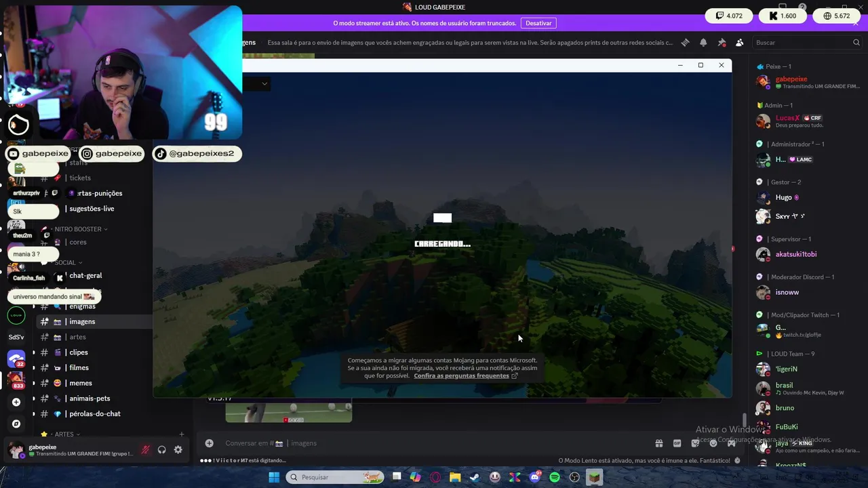Image resolution: width=868 pixels, height=488 pixels.
Task: Open Minecraft Launcher taskbar icon
Action: 595,477
